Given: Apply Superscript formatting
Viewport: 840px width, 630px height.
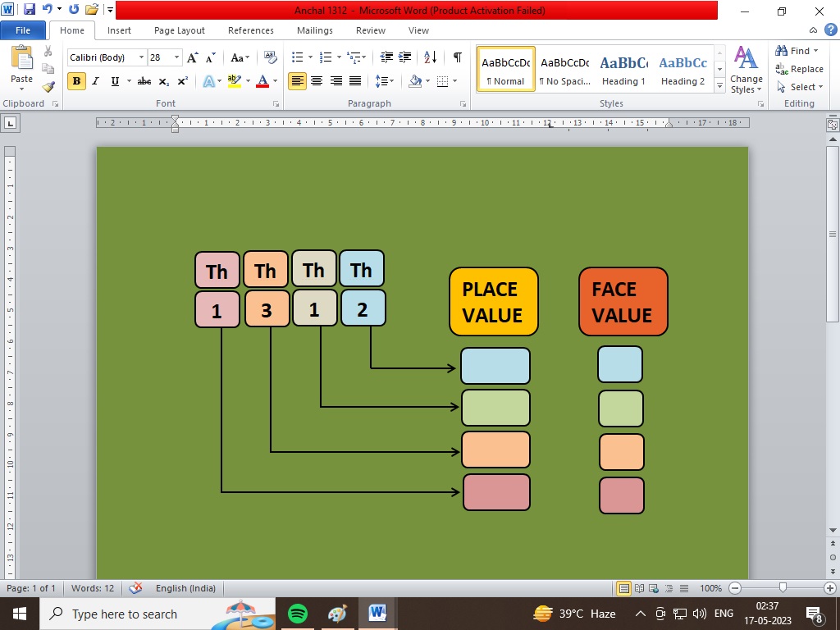Looking at the screenshot, I should [182, 81].
